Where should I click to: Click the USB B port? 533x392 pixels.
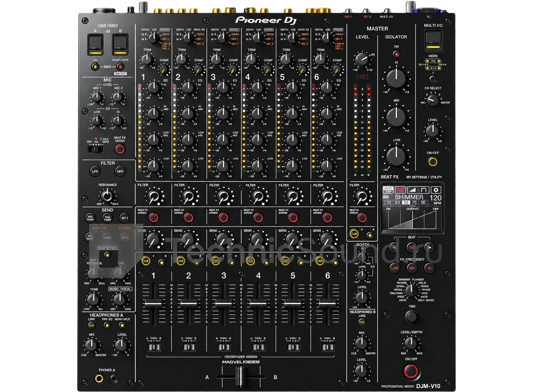pos(120,45)
